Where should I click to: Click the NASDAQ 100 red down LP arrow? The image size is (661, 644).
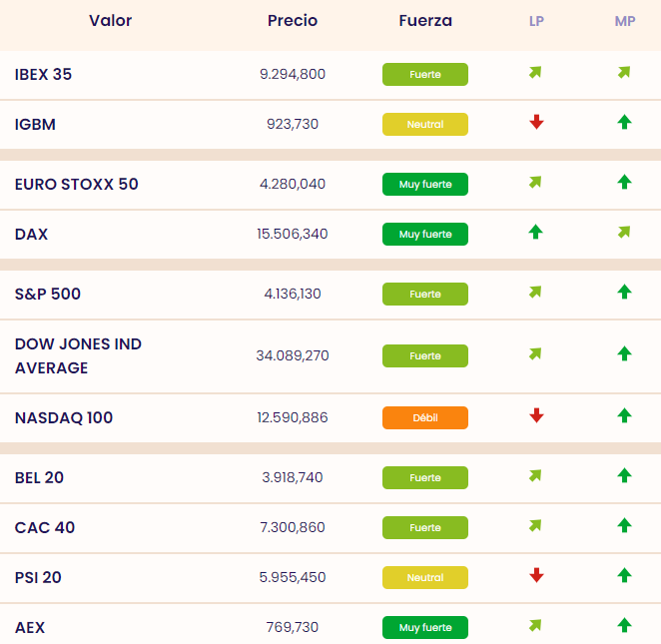536,416
